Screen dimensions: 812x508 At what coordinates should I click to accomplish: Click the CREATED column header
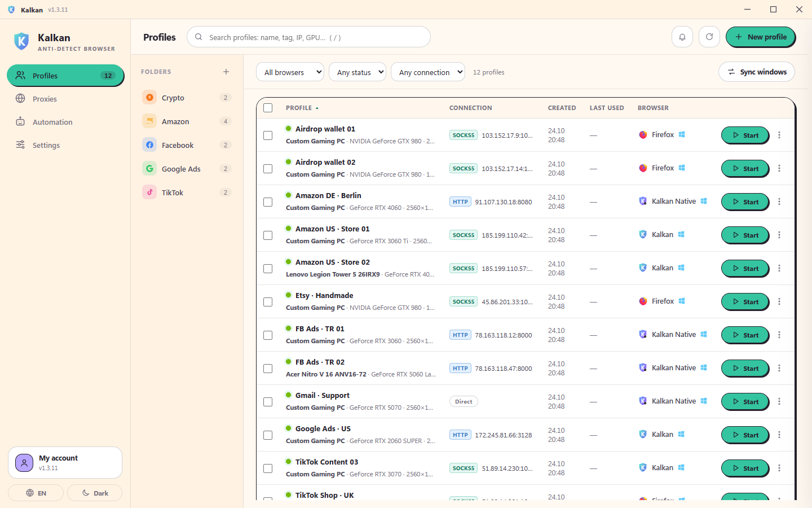click(x=562, y=108)
